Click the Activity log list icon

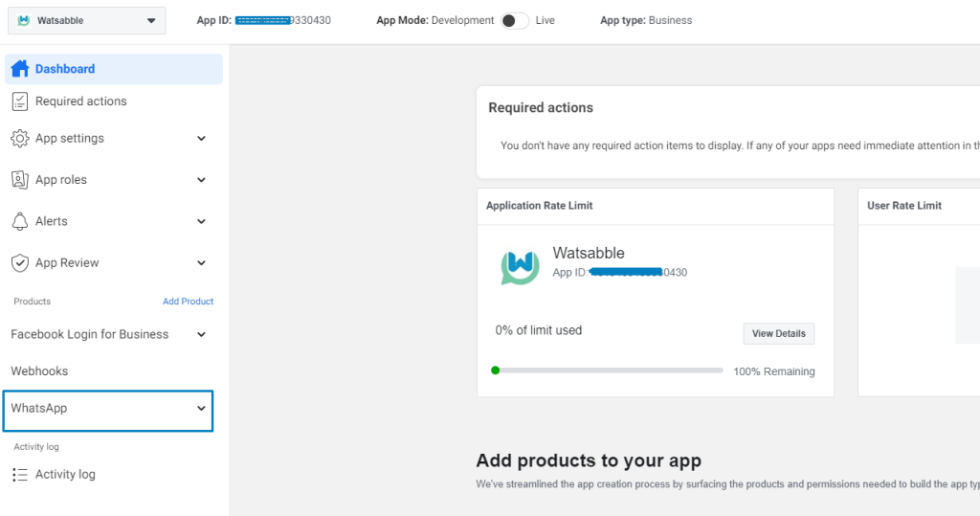coord(20,475)
